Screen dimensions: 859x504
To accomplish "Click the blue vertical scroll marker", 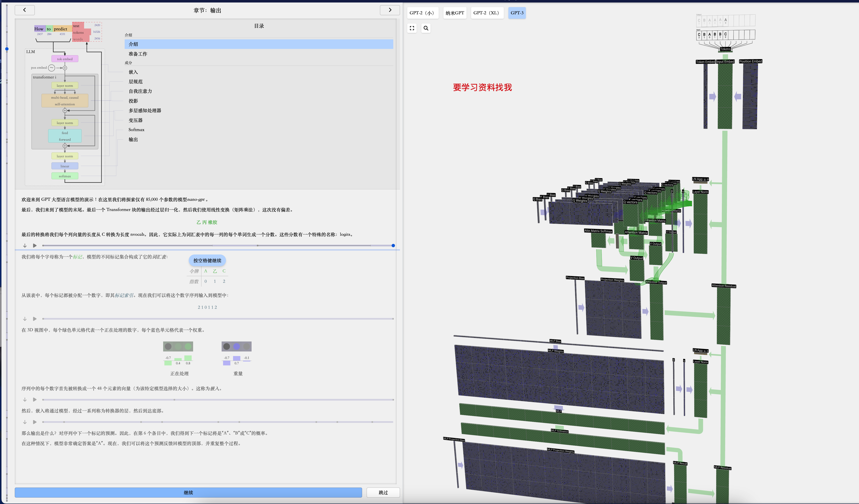I will [x=7, y=49].
